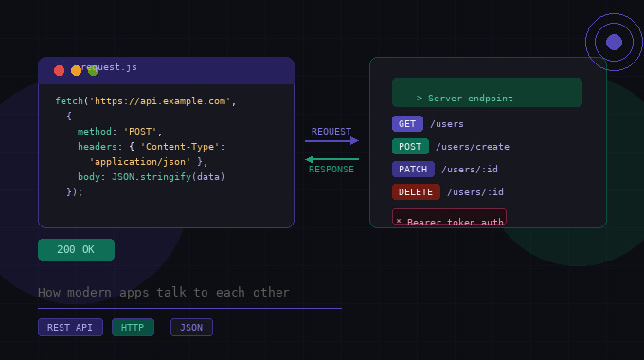
Task: Click the green left-pointing response arrow
Action: (331, 159)
